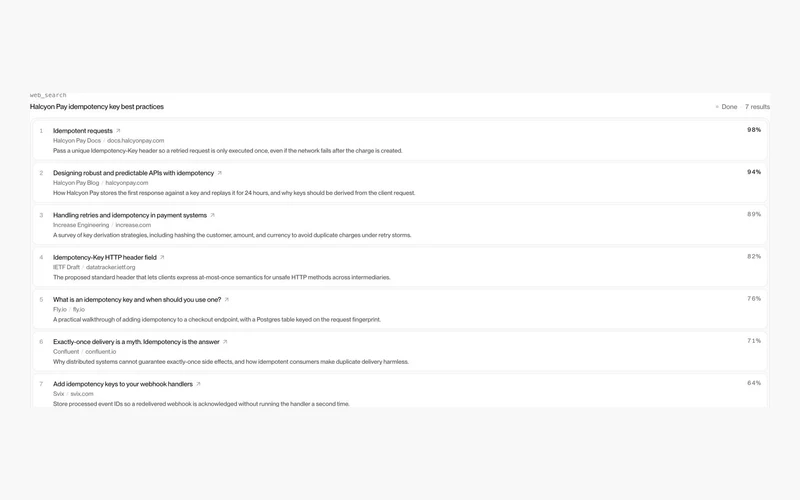
Task: Open 'Handling retries and idempotency in payment systems'
Action: click(x=130, y=215)
